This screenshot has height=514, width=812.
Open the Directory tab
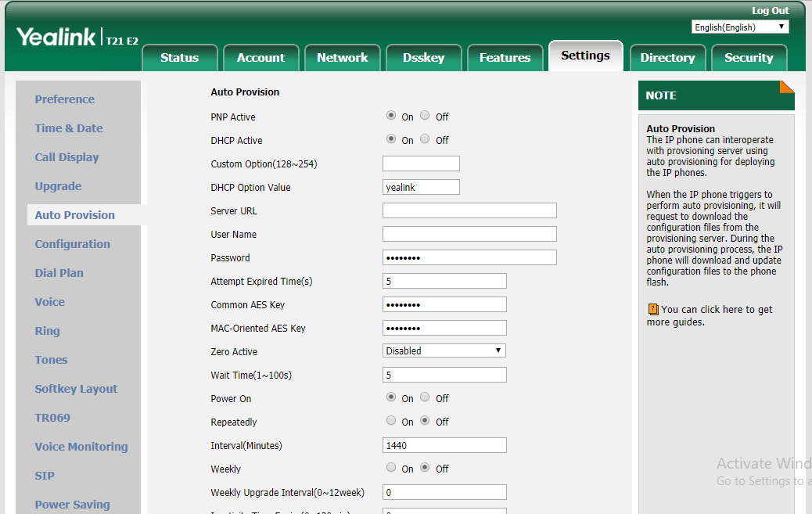[x=667, y=58]
